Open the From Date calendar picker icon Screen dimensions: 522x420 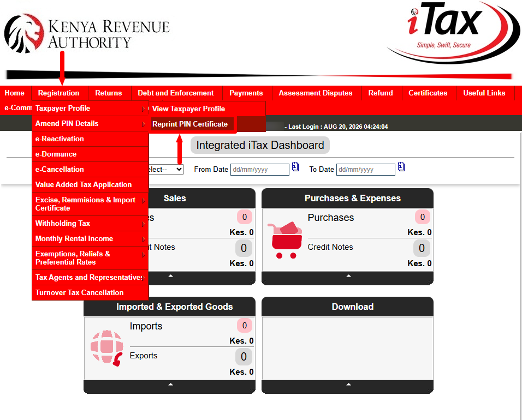(x=295, y=166)
